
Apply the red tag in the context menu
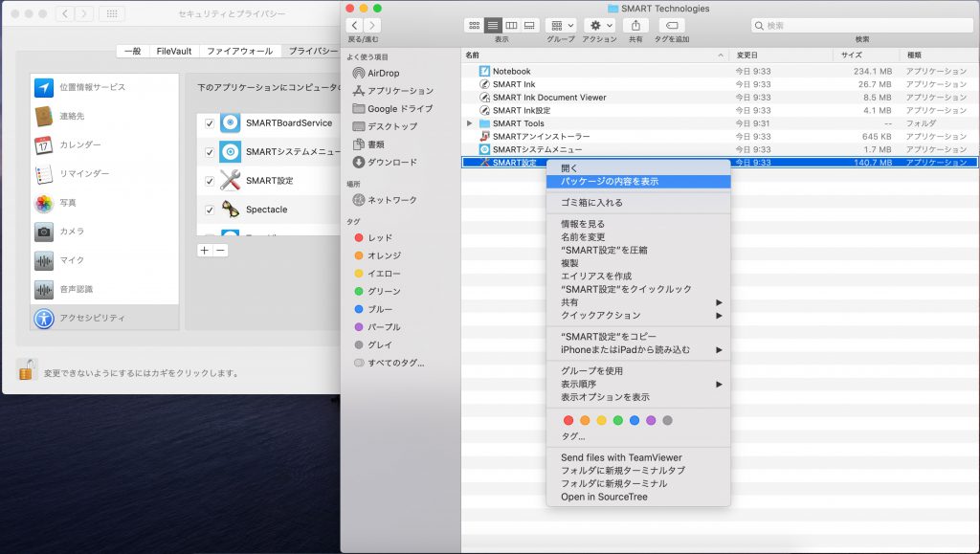[x=568, y=420]
